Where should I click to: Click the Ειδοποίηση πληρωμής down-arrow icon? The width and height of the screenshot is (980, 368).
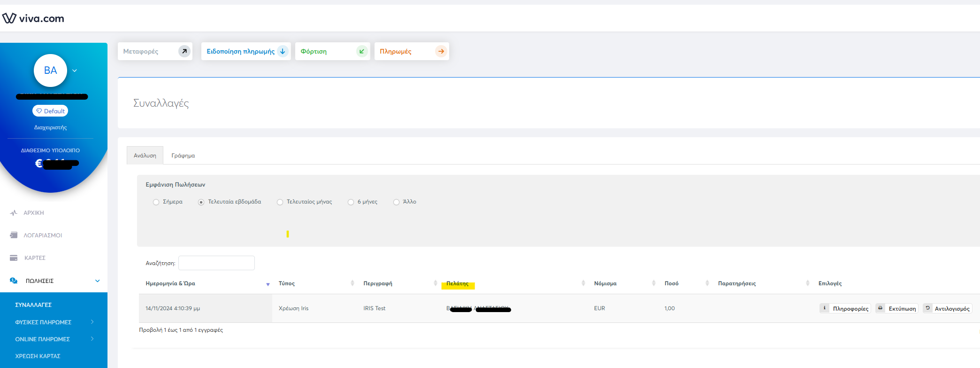click(x=283, y=51)
